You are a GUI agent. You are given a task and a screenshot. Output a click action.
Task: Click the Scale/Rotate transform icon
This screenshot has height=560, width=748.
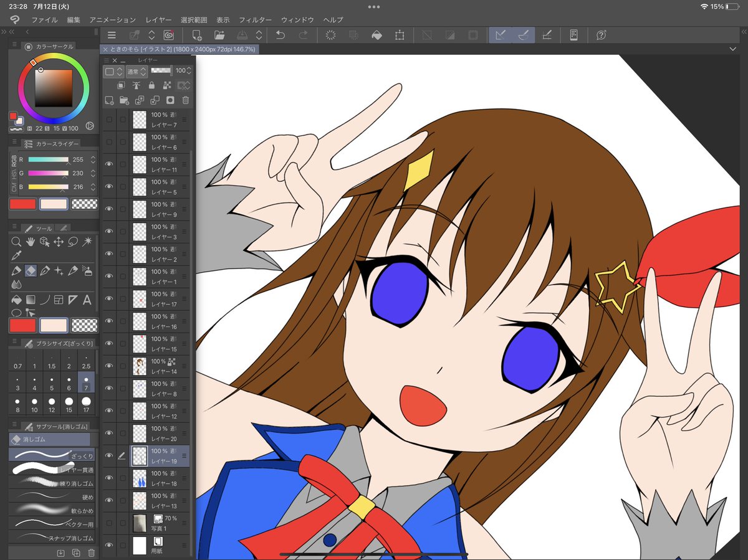400,36
